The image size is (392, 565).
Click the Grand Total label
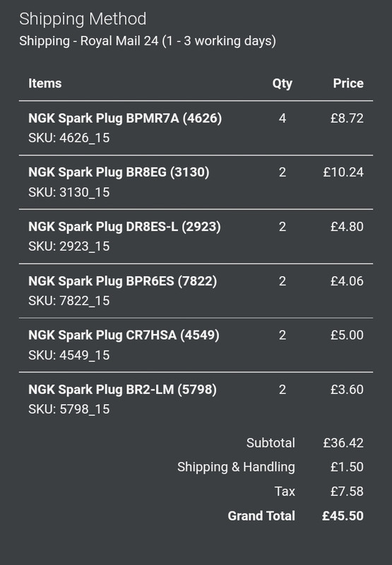coord(261,516)
